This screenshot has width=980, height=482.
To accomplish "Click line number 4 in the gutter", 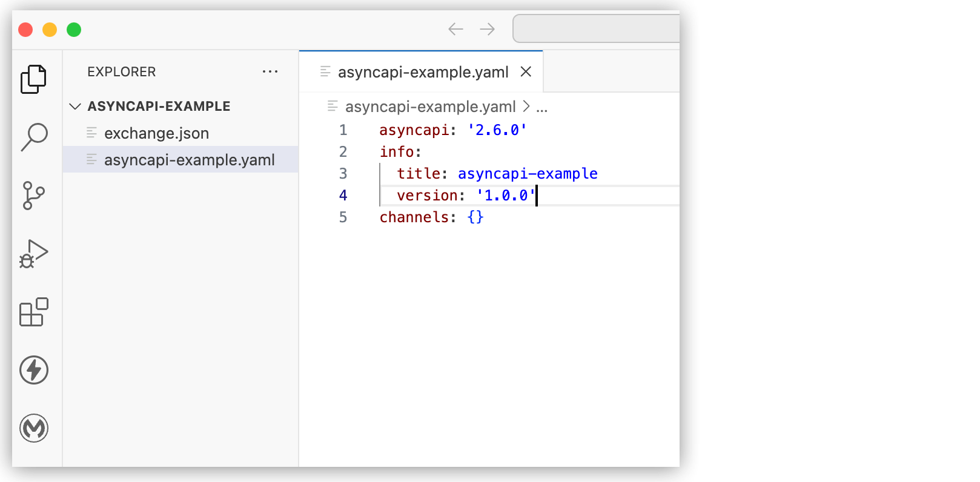I will (x=343, y=196).
